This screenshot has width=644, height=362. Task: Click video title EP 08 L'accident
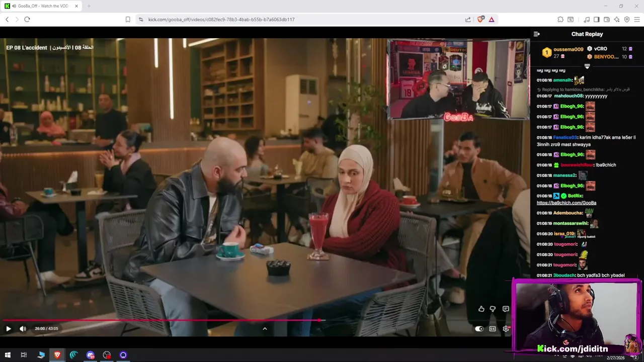pyautogui.click(x=27, y=47)
